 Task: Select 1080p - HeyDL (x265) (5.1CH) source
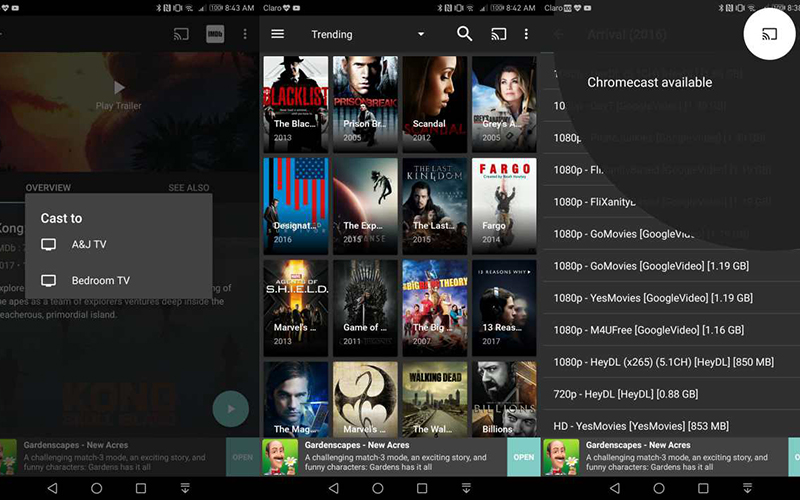(x=671, y=362)
